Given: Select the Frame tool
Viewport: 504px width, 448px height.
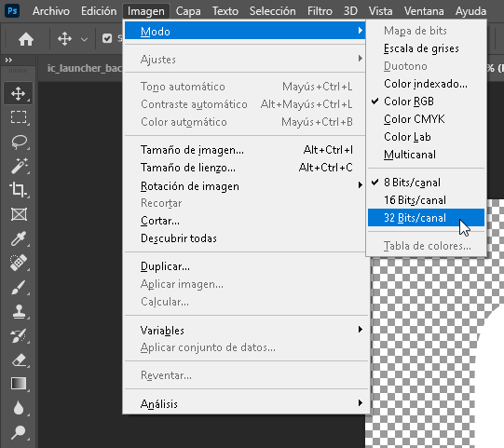Looking at the screenshot, I should pos(19,214).
